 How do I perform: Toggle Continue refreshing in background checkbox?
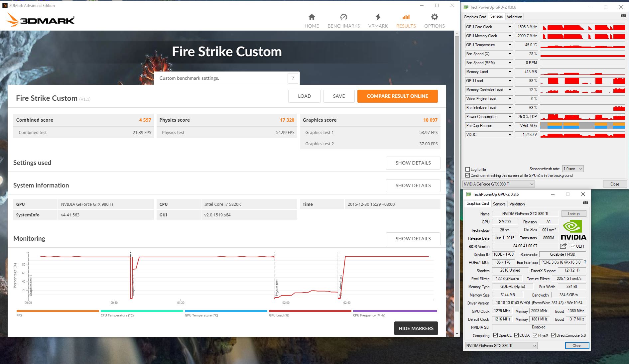(x=468, y=176)
